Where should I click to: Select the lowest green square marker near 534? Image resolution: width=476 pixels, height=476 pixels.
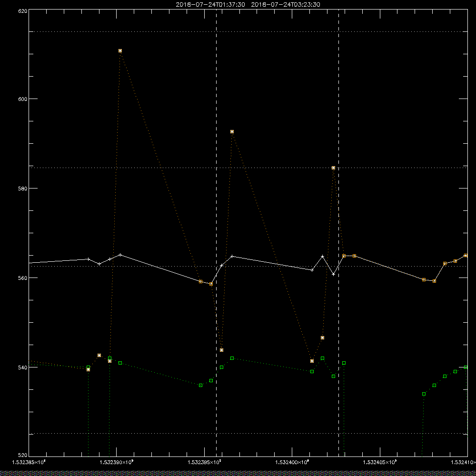[424, 394]
